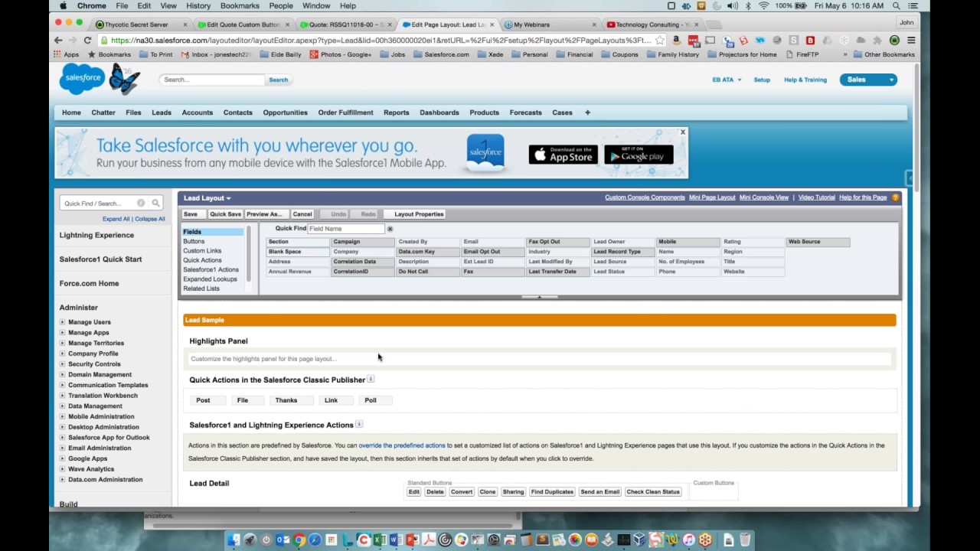Open Layout Properties

[419, 214]
